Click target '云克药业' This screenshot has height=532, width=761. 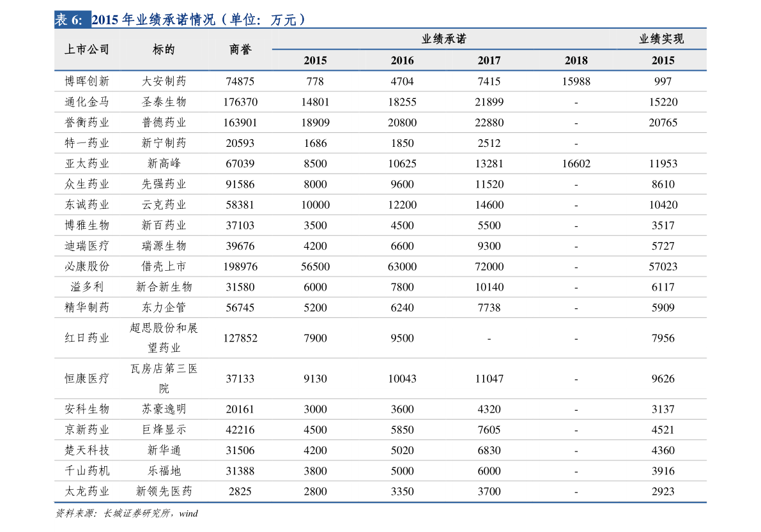click(x=164, y=204)
